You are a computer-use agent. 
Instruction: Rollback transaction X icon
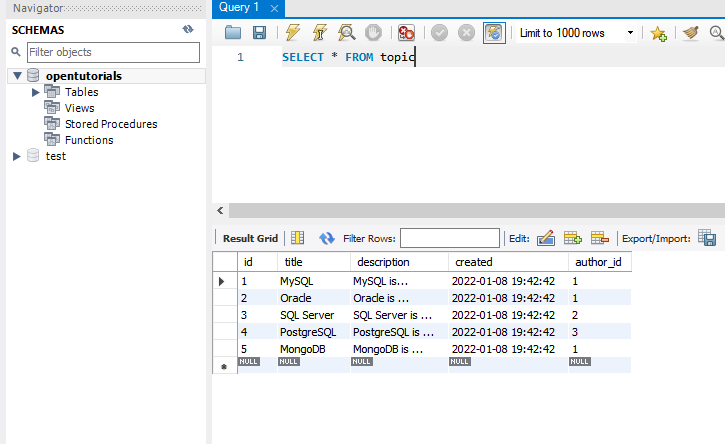coord(466,33)
